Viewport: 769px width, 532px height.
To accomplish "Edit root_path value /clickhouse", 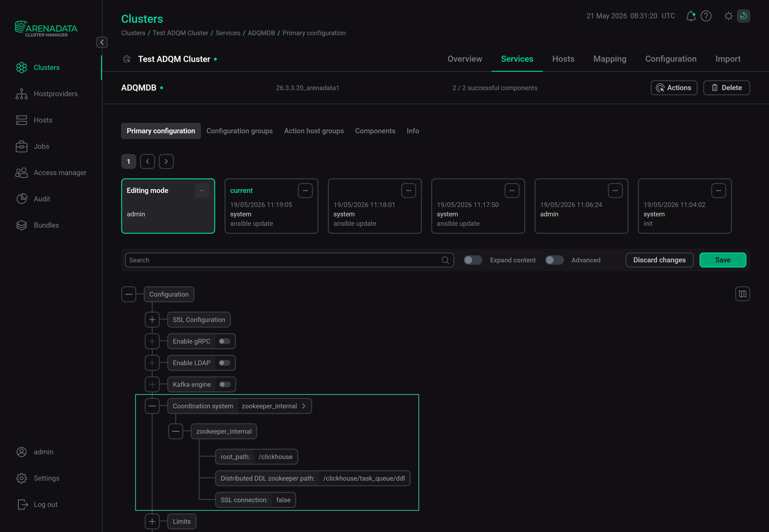I will point(276,457).
